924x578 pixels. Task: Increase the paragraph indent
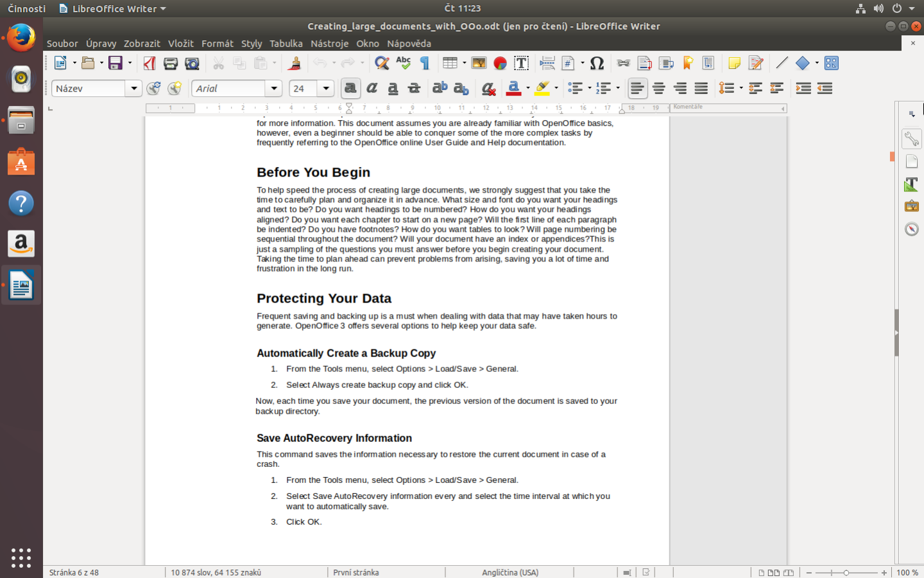[x=803, y=89]
